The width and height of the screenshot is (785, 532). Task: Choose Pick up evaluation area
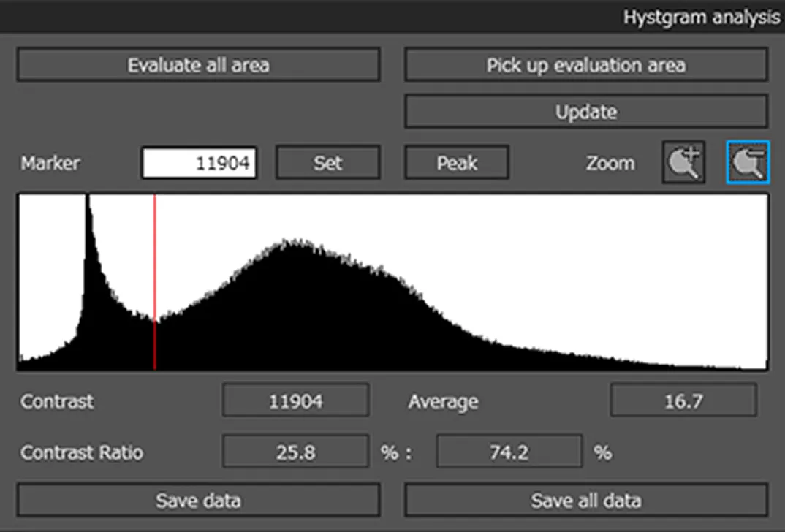tap(585, 65)
